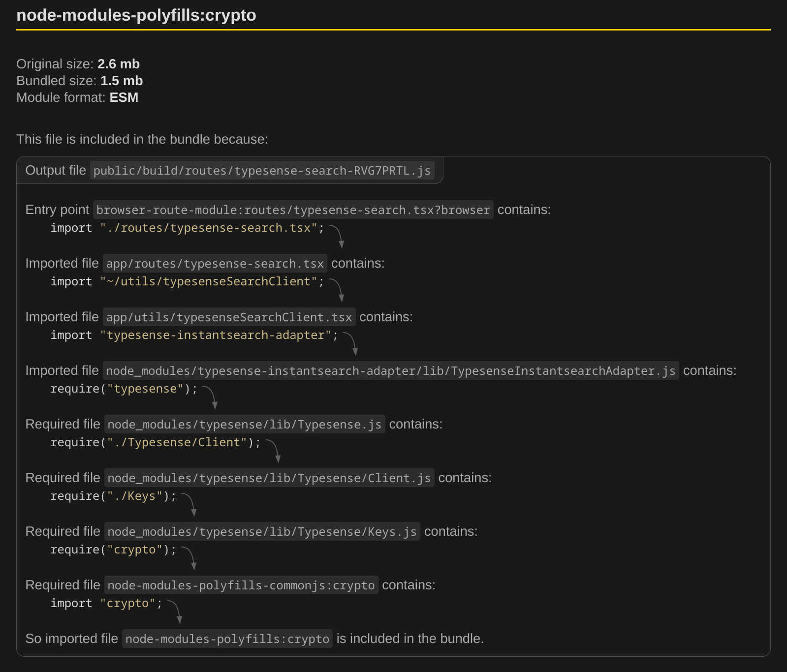Viewport: 787px width, 672px height.
Task: Click output file path typesense-search-RVG7PRTL.js
Action: [x=262, y=170]
